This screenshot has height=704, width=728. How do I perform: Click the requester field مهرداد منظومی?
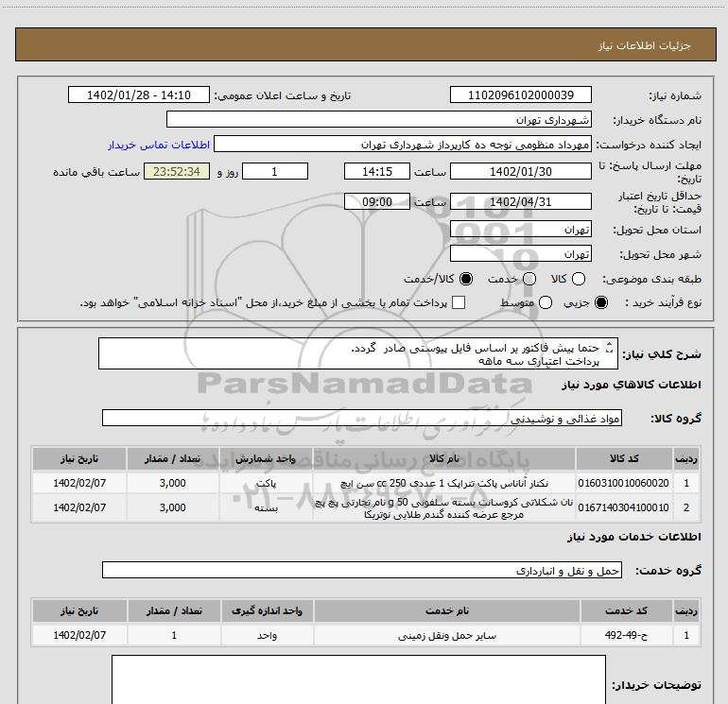403,145
